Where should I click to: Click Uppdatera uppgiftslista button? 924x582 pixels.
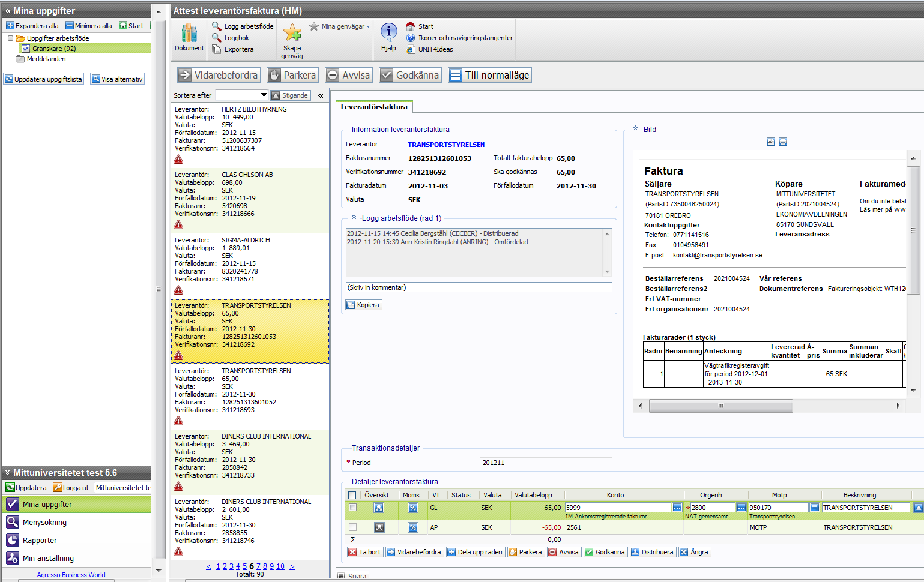pos(43,79)
